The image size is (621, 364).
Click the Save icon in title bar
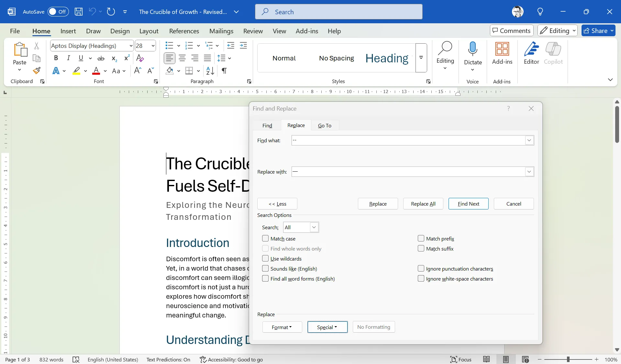pos(79,12)
